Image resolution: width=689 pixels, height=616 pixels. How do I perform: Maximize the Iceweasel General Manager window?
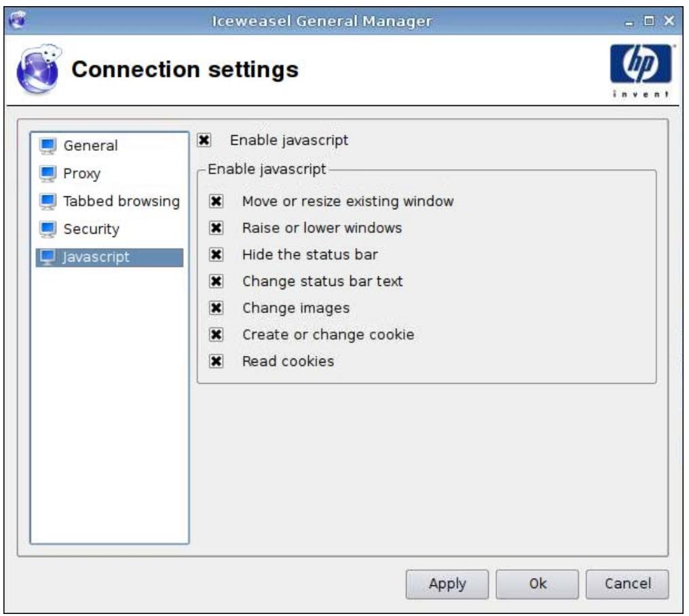coord(649,20)
